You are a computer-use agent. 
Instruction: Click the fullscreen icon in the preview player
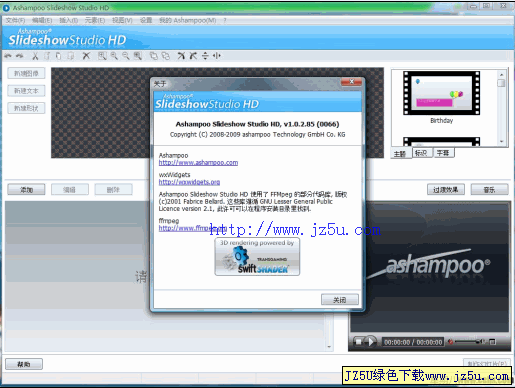[x=493, y=342]
